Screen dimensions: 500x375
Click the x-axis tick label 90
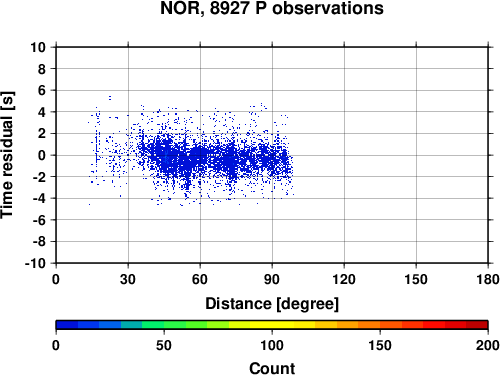tap(272, 279)
